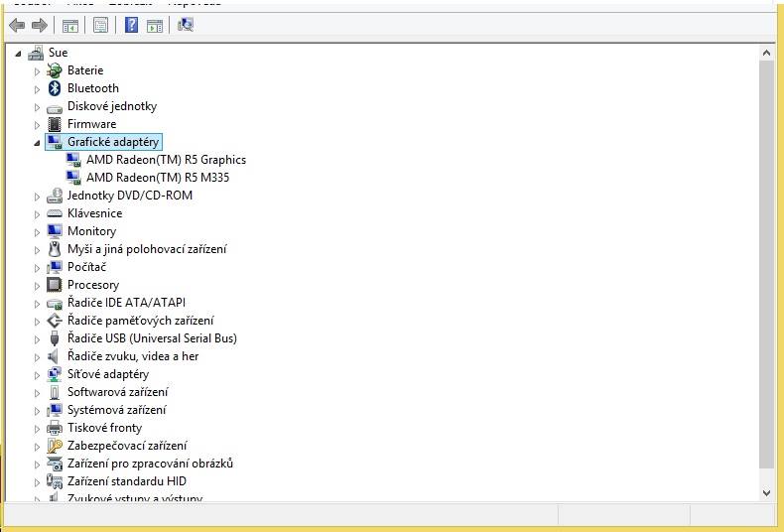
Task: Expand the Klávesnice node arrow
Action: coord(37,214)
